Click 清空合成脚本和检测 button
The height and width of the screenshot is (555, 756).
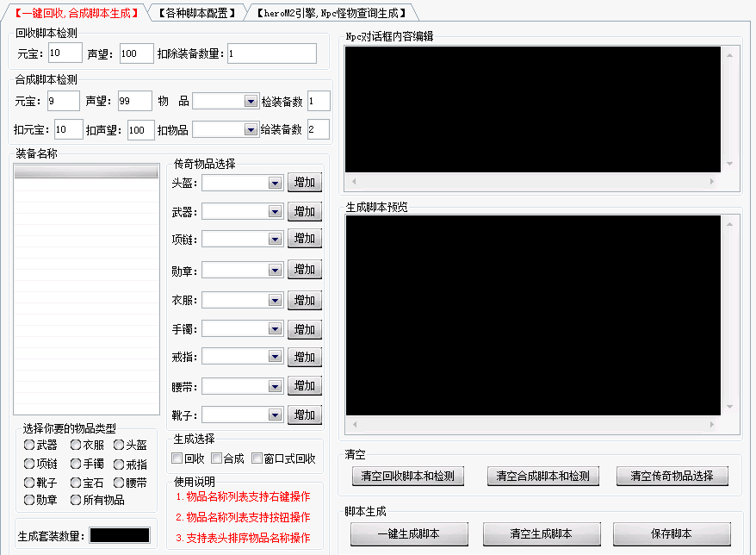(543, 476)
